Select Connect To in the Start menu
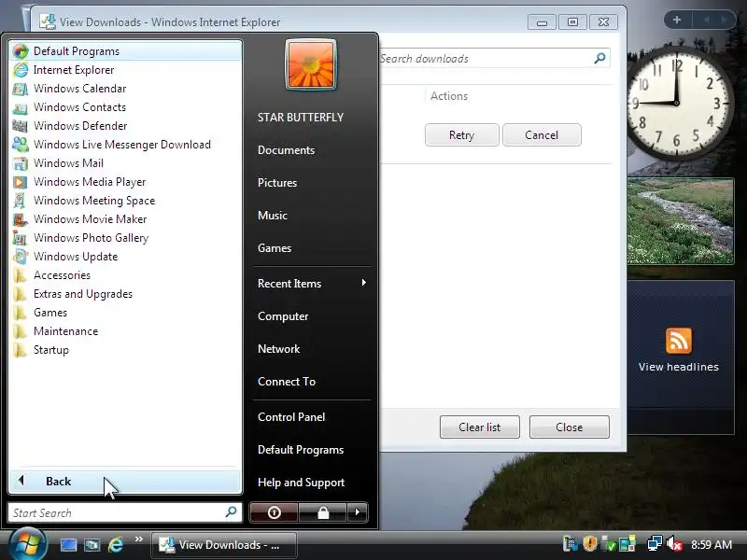This screenshot has height=560, width=747. pyautogui.click(x=287, y=382)
